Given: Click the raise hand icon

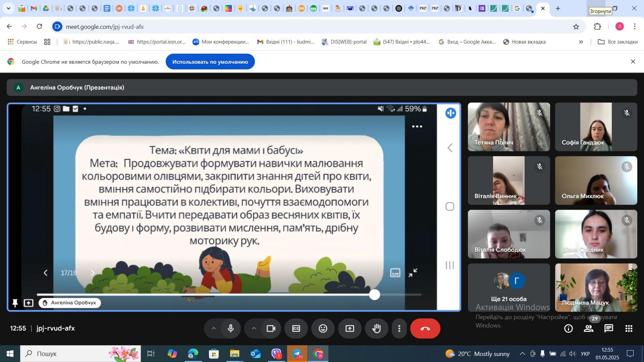Looking at the screenshot, I should coord(376,328).
